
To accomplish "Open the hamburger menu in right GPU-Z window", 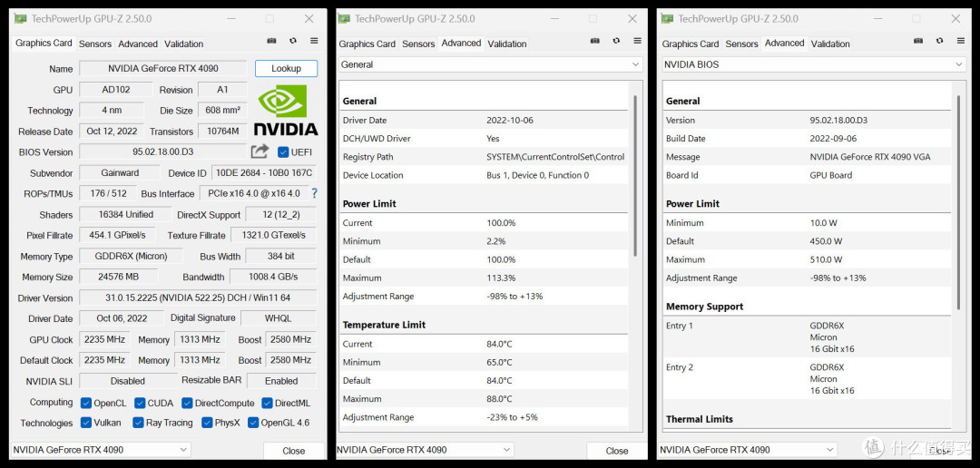I will click(961, 41).
